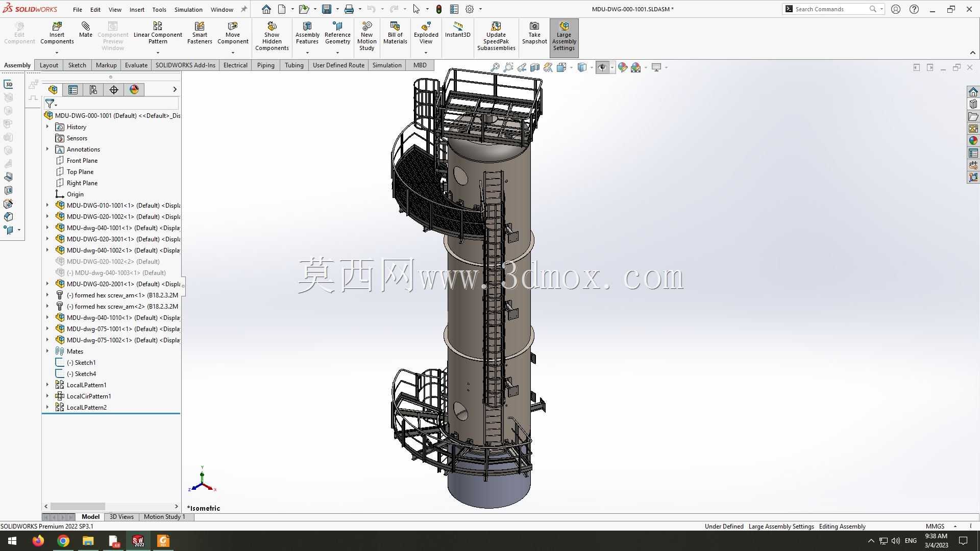
Task: Start a New Motion Study
Action: (367, 36)
